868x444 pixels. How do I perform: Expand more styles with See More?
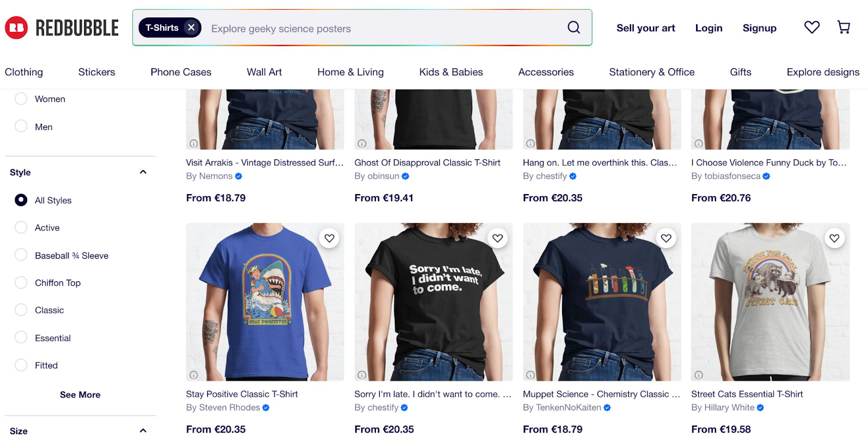tap(80, 395)
